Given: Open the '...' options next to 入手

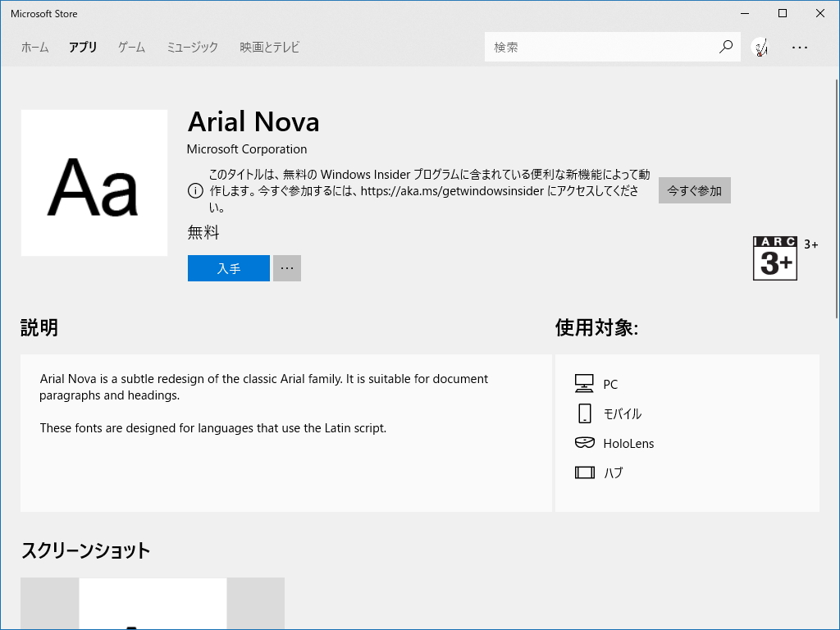Looking at the screenshot, I should coord(286,267).
